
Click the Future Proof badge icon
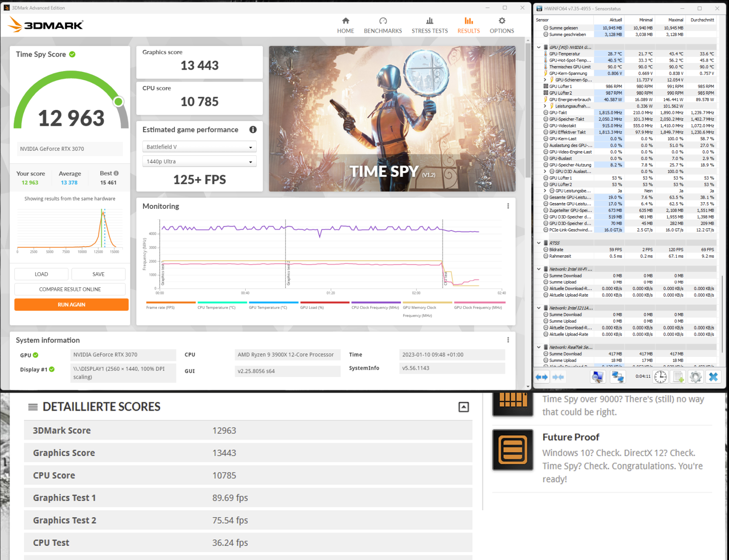click(x=513, y=450)
